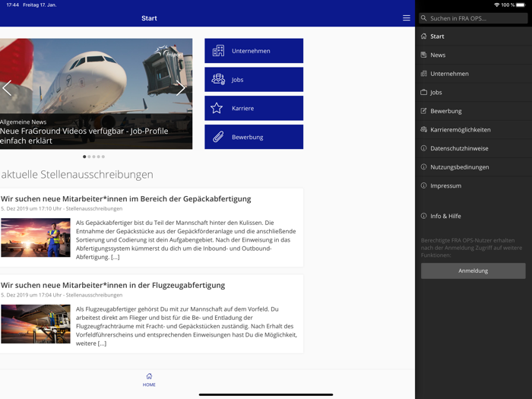Click the Karrieremöglichkeiten people icon in sidebar
Image resolution: width=532 pixels, height=399 pixels.
coord(423,129)
